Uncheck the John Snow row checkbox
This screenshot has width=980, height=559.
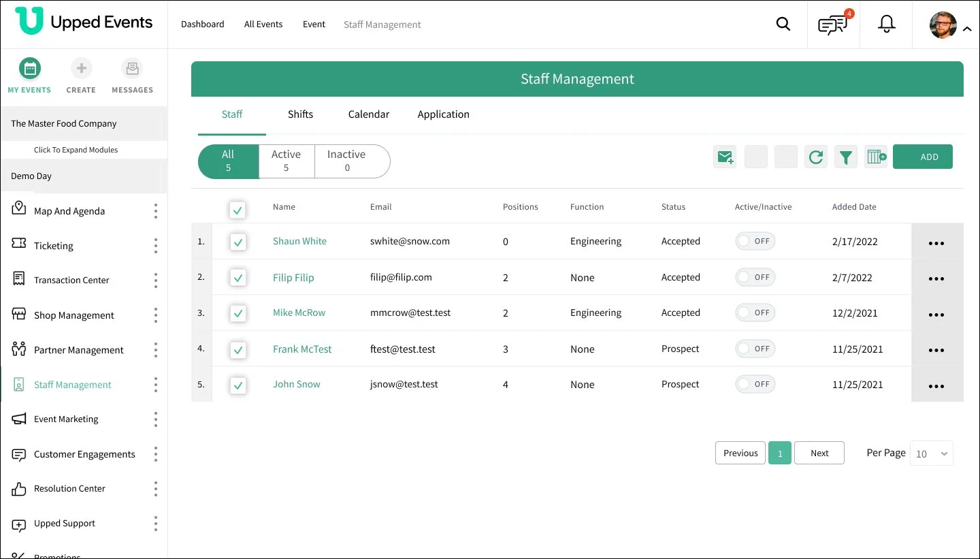238,385
